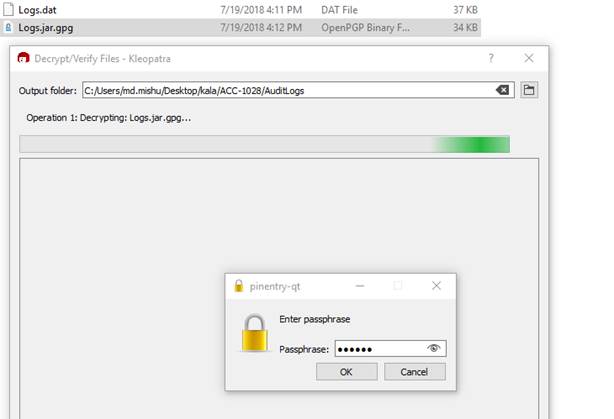Click the large yellow padlock image
This screenshot has height=419, width=614.
pyautogui.click(x=255, y=332)
